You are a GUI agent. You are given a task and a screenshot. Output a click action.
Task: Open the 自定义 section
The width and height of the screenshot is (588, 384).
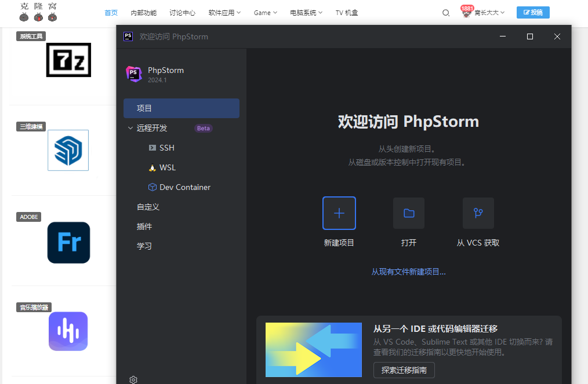[x=148, y=207]
